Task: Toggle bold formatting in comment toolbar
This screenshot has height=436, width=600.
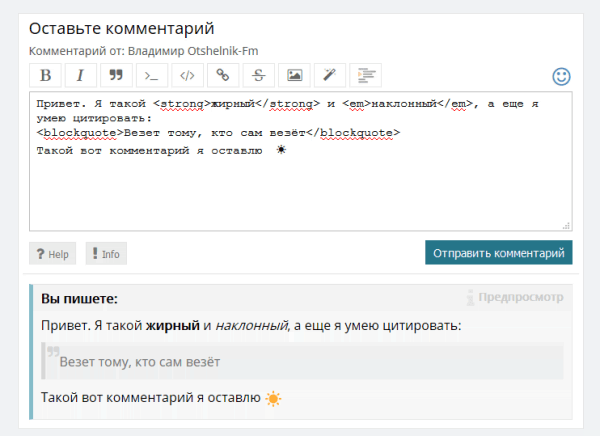Action: [x=45, y=75]
